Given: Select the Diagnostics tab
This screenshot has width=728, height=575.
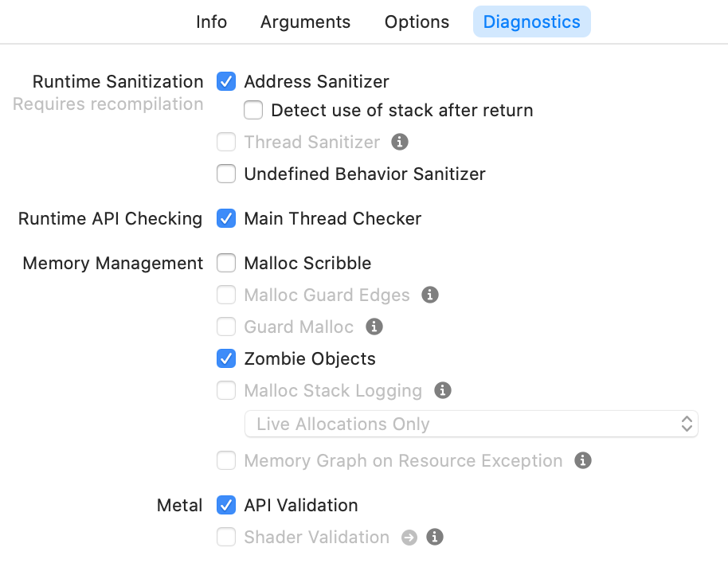Looking at the screenshot, I should pyautogui.click(x=531, y=22).
